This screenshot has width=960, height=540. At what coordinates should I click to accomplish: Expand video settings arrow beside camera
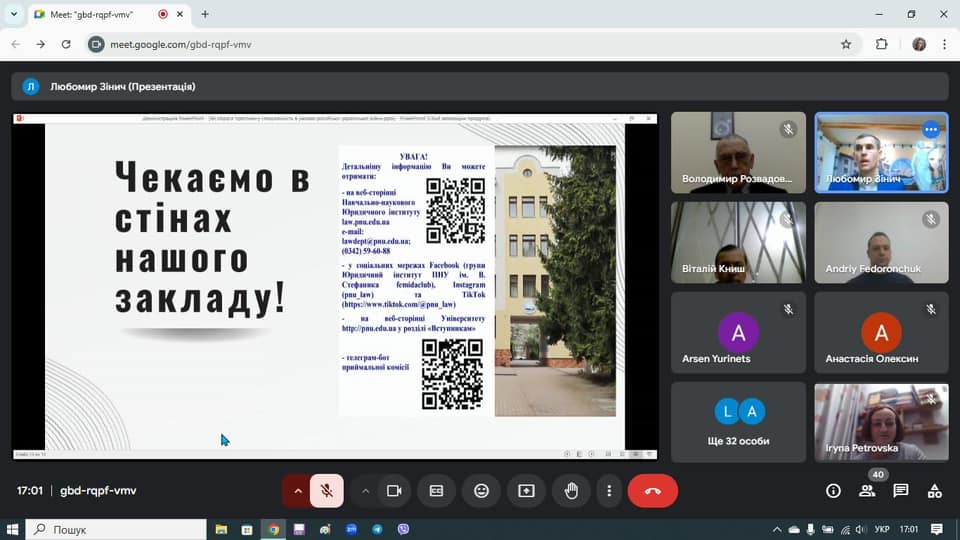365,491
